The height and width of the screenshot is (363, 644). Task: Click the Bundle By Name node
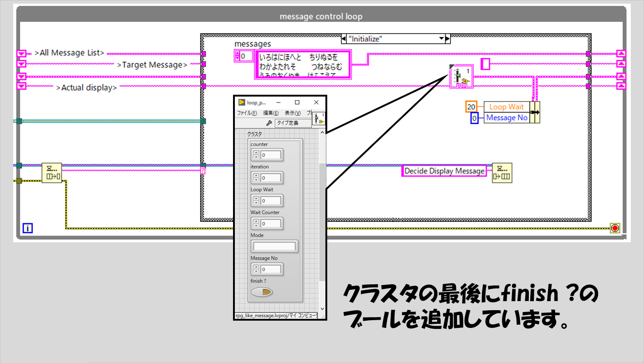pos(535,112)
